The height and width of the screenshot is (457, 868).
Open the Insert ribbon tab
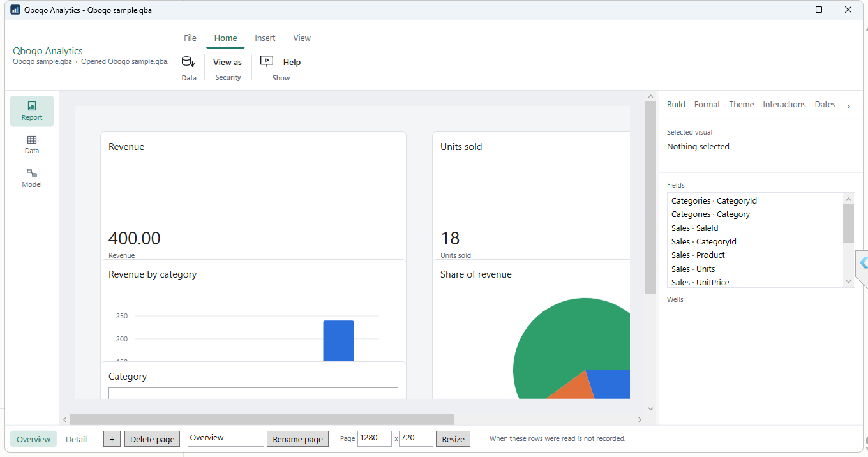pos(265,38)
